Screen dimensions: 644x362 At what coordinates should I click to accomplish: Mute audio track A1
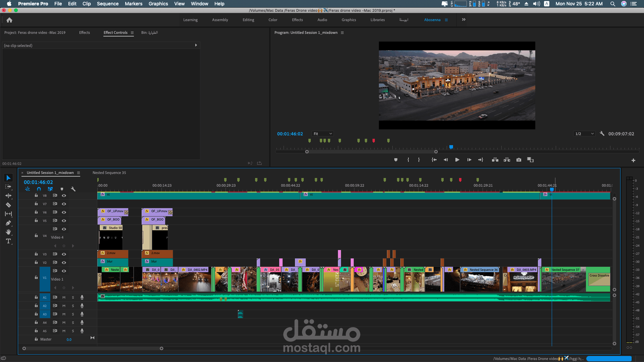(64, 297)
